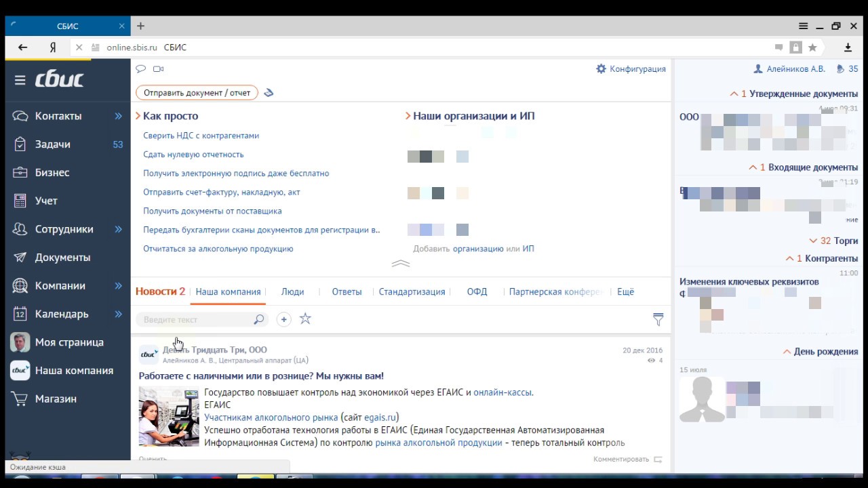Click Комментировать under the news post
The image size is (868, 488).
pos(627,459)
